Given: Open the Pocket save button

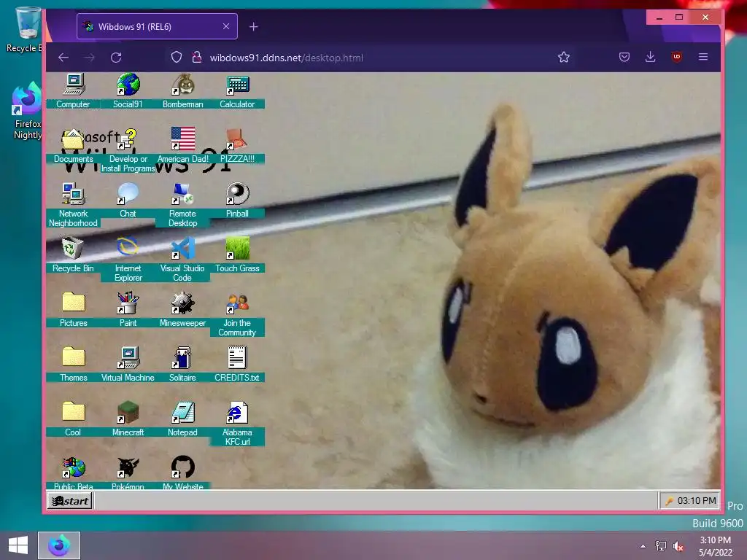Looking at the screenshot, I should click(624, 58).
